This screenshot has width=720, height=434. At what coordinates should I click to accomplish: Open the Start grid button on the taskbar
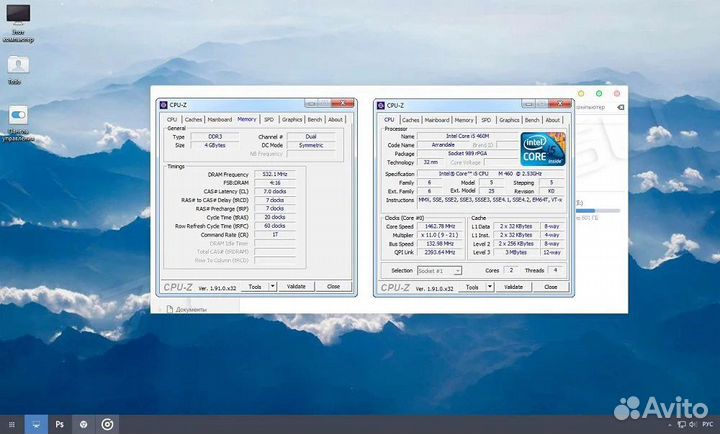12,424
